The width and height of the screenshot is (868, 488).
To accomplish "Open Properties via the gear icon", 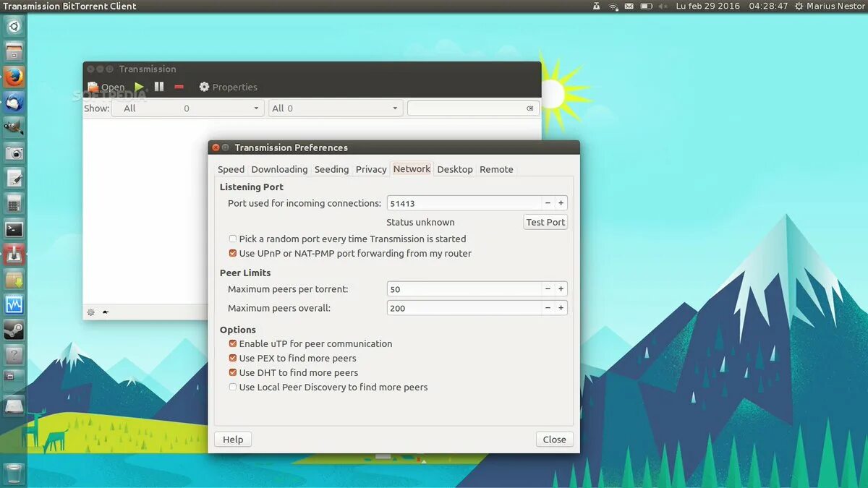I will [204, 87].
